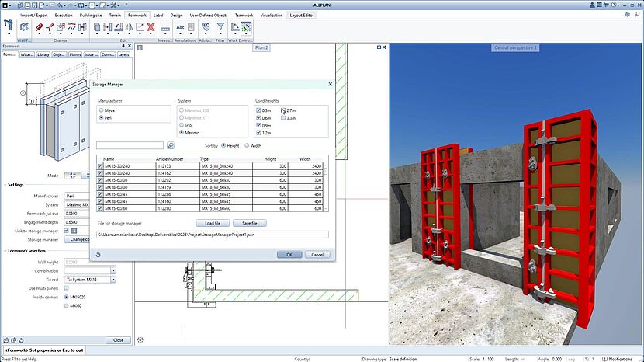
Task: Toggle the Use multi-panels checkbox
Action: [x=68, y=288]
